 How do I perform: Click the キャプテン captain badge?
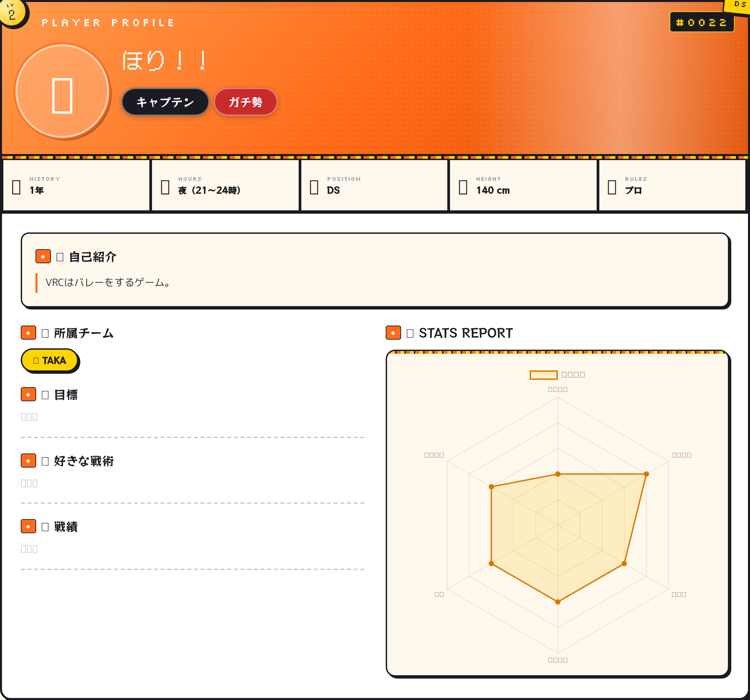click(x=165, y=102)
